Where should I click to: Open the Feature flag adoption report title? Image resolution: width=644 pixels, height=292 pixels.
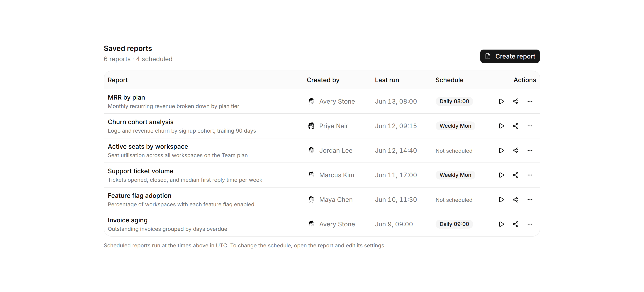point(140,196)
